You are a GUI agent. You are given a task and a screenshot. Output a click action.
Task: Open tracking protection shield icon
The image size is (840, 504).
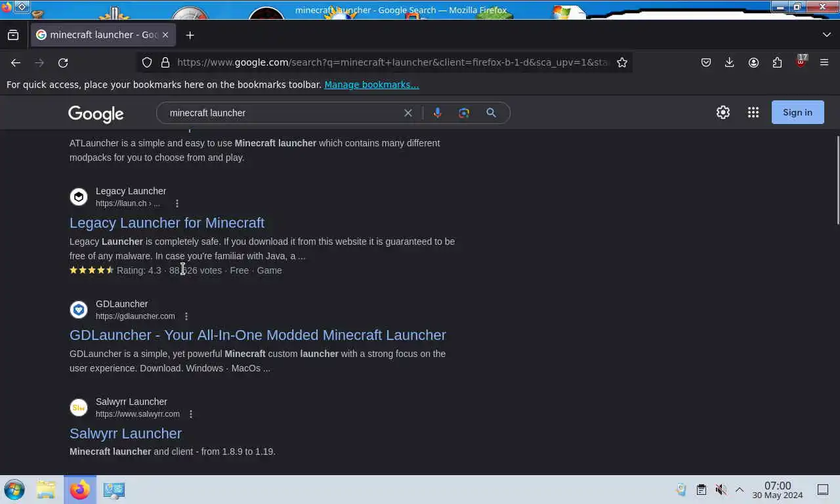coord(147,62)
